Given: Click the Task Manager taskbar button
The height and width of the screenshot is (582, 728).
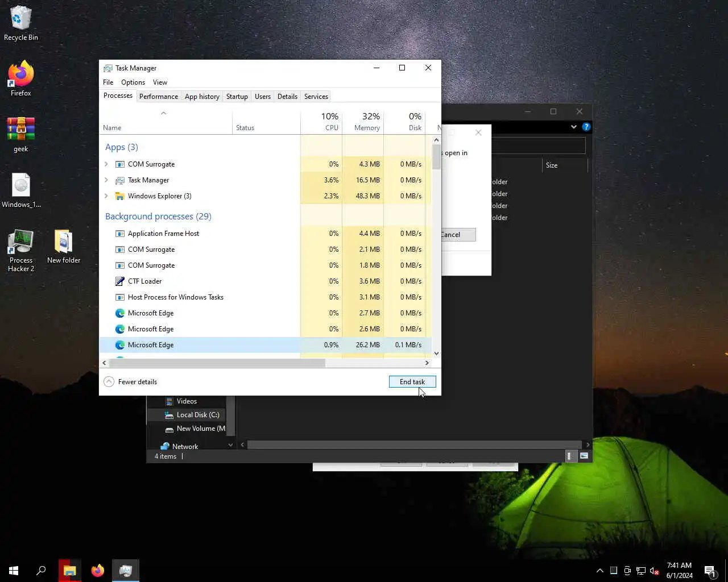Looking at the screenshot, I should (x=126, y=570).
